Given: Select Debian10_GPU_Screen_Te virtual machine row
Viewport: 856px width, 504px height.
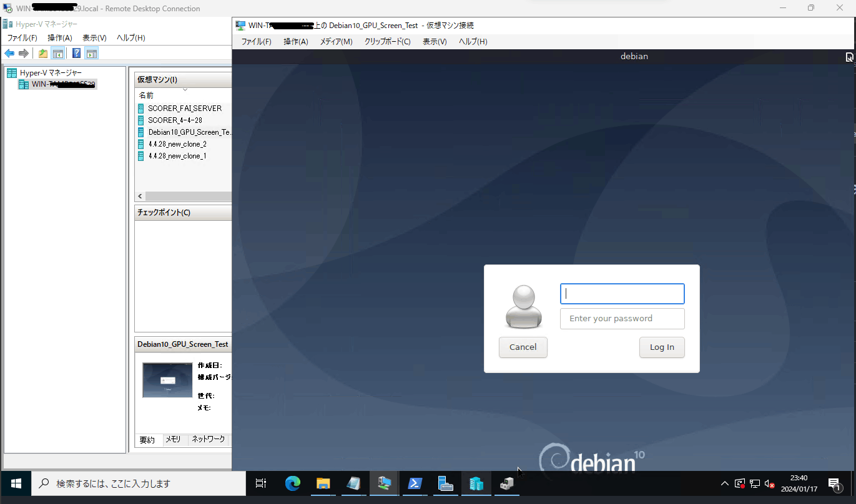Looking at the screenshot, I should [x=184, y=132].
